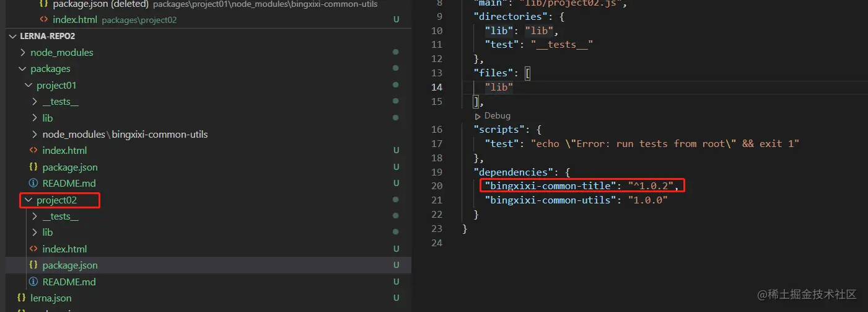This screenshot has width=868, height=312.
Task: Click the Debug code lens link
Action: pos(498,116)
